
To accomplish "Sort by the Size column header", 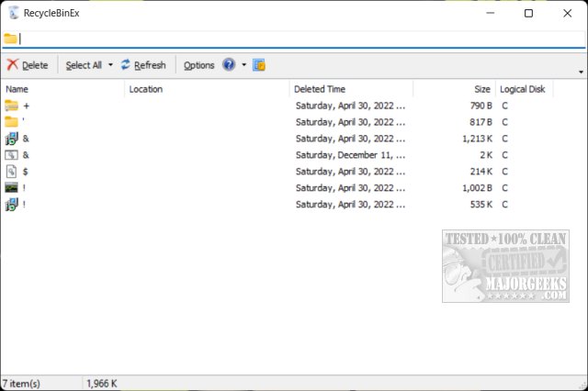I will pyautogui.click(x=455, y=89).
